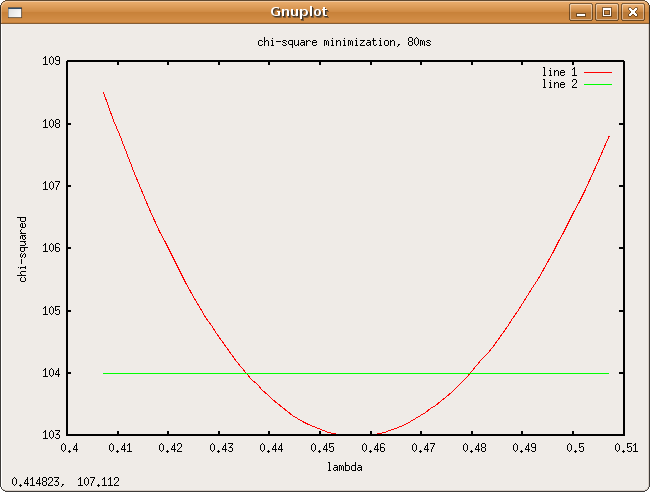Viewport: 650px width, 492px height.
Task: Close the Gnuplot window
Action: pyautogui.click(x=633, y=12)
